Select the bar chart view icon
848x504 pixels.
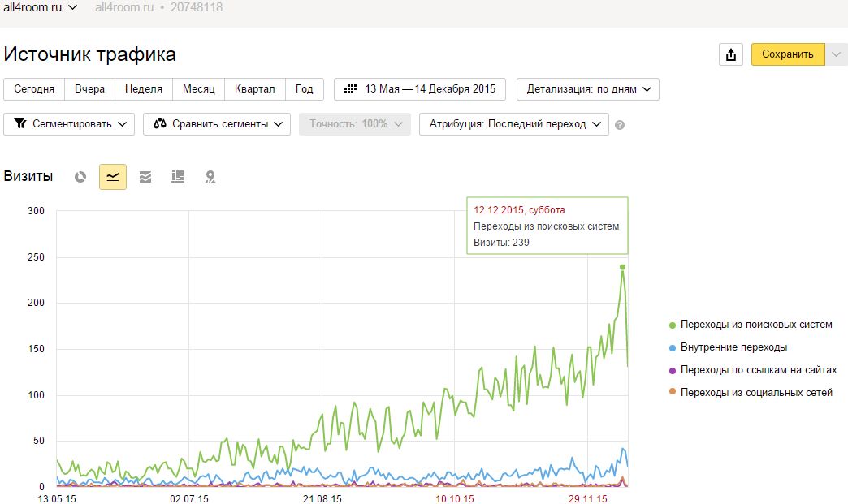178,177
